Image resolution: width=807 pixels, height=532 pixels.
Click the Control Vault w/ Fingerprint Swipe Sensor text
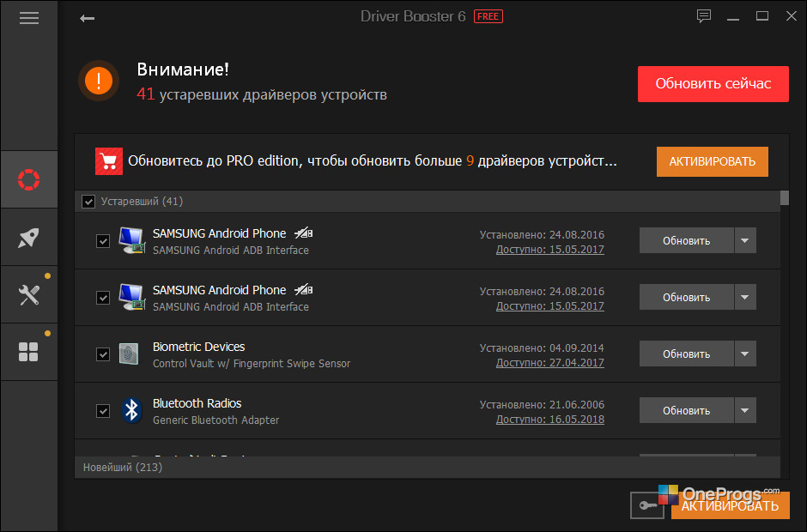(x=252, y=364)
